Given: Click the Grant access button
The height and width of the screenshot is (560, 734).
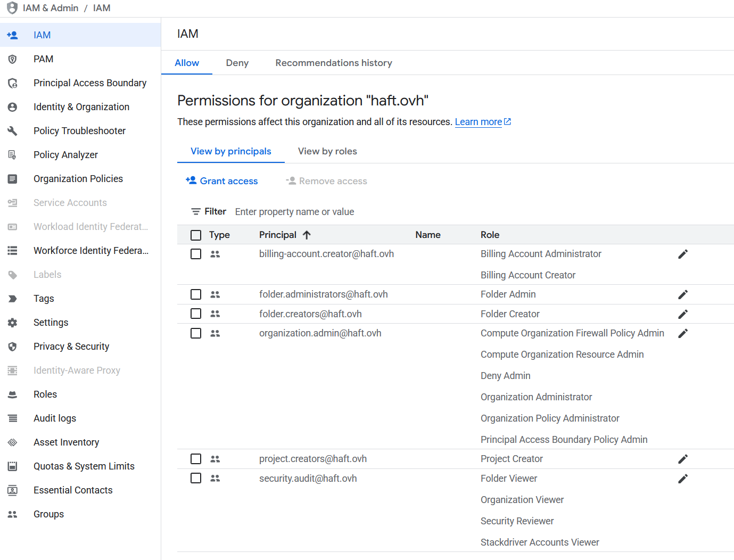Looking at the screenshot, I should [222, 181].
